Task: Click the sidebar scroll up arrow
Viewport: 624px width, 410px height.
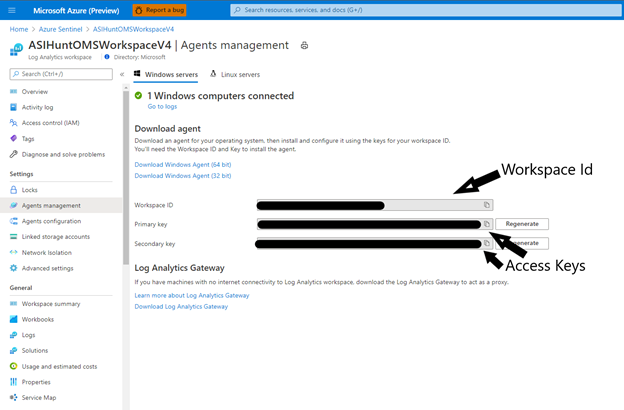Action: 126,88
